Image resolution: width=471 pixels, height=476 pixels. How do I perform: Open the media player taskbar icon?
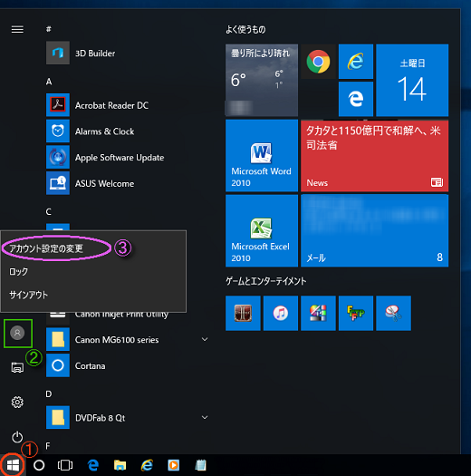[x=174, y=465]
